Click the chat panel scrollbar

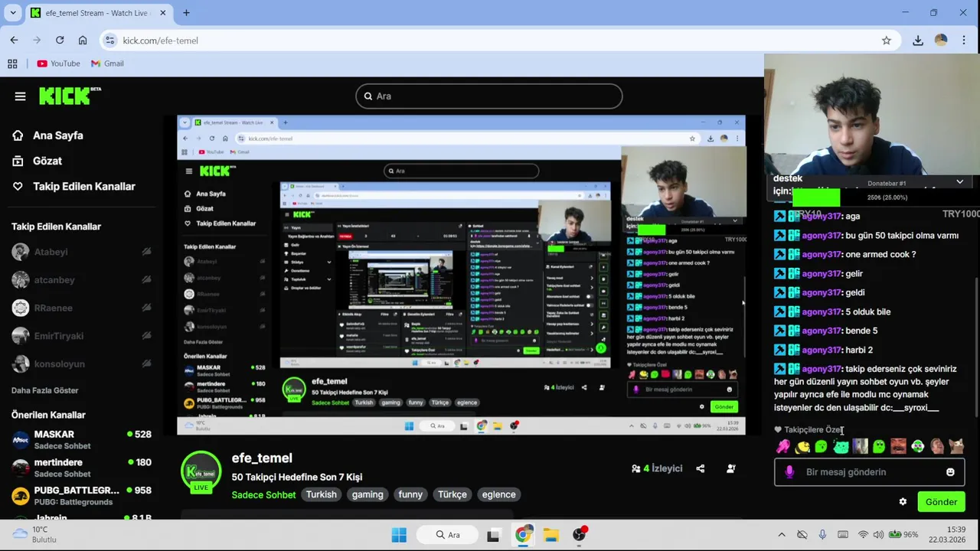pyautogui.click(x=976, y=347)
